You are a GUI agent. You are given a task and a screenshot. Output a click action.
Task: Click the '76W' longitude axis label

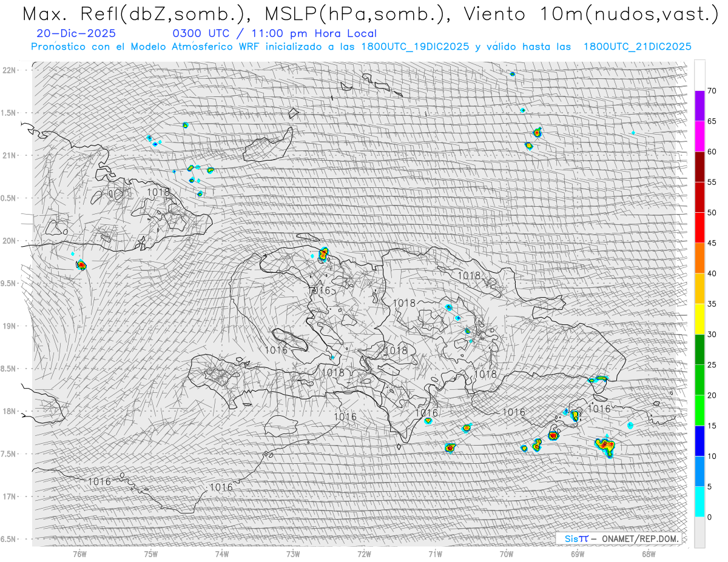pyautogui.click(x=79, y=554)
